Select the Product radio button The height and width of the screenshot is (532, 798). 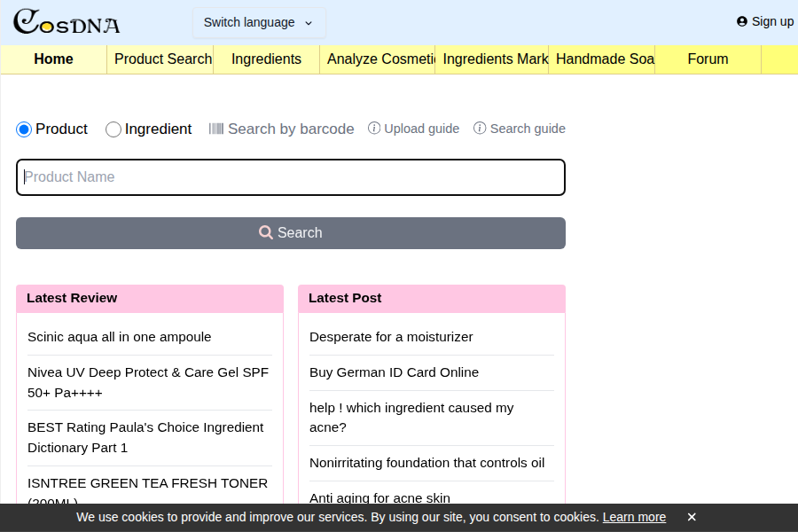24,129
